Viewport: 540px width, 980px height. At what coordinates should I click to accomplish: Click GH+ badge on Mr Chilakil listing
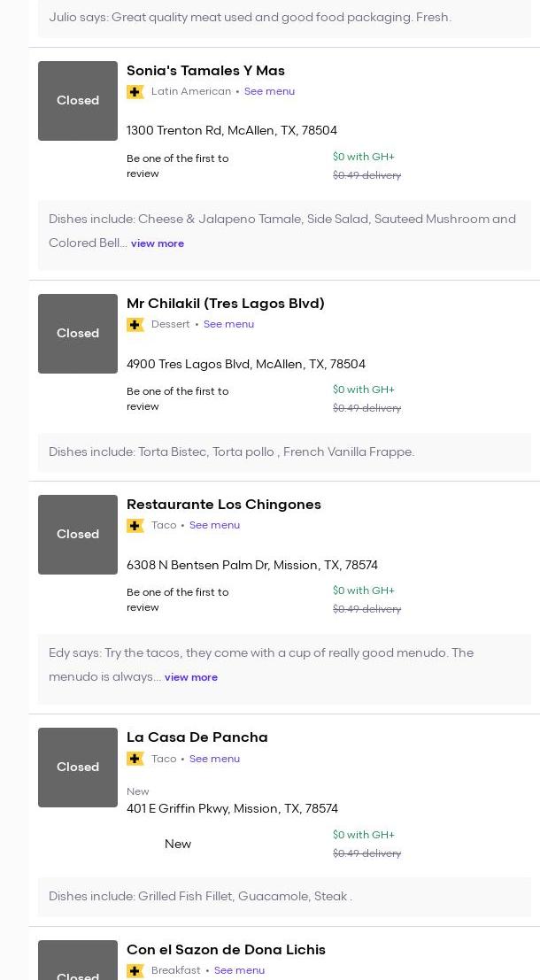tap(135, 325)
